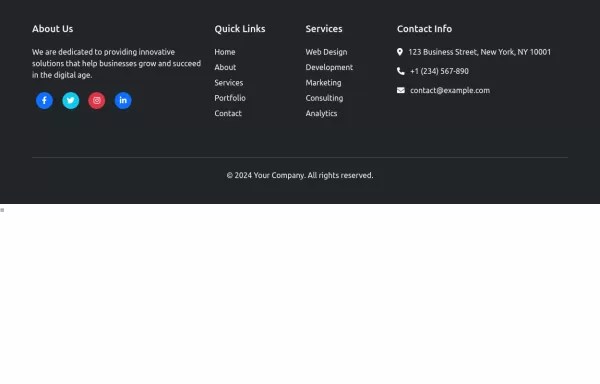Image resolution: width=600 pixels, height=384 pixels.
Task: Open the Analytics service link
Action: point(321,113)
